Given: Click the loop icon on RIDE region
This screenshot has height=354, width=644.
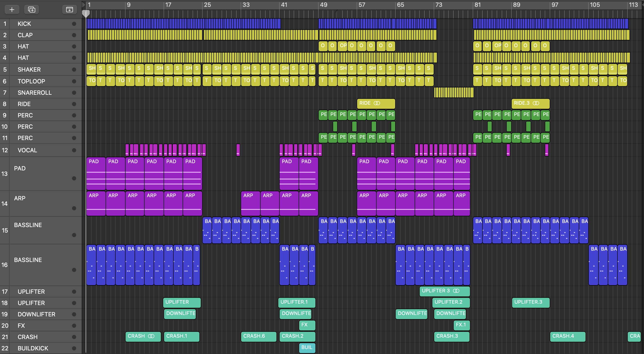Looking at the screenshot, I should (377, 103).
